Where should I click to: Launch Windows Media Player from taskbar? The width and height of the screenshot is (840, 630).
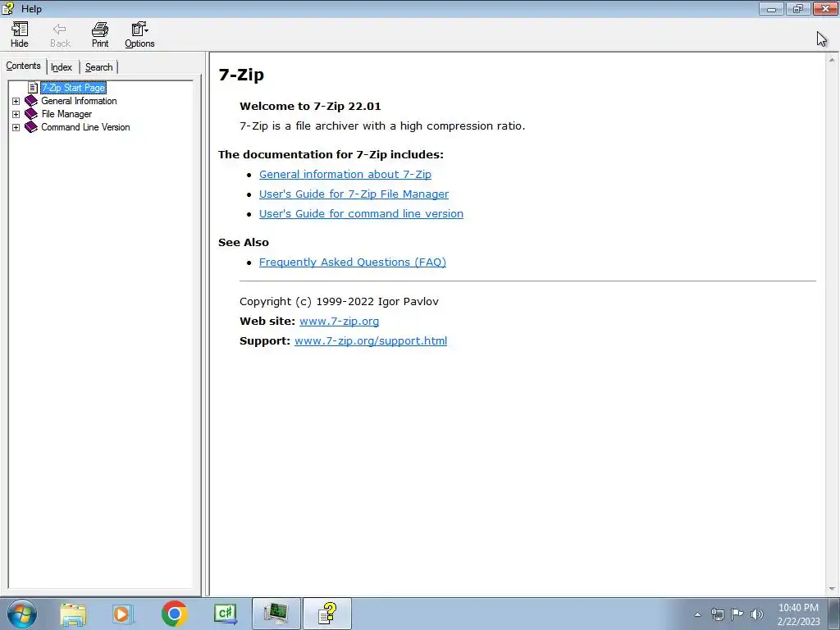[123, 614]
